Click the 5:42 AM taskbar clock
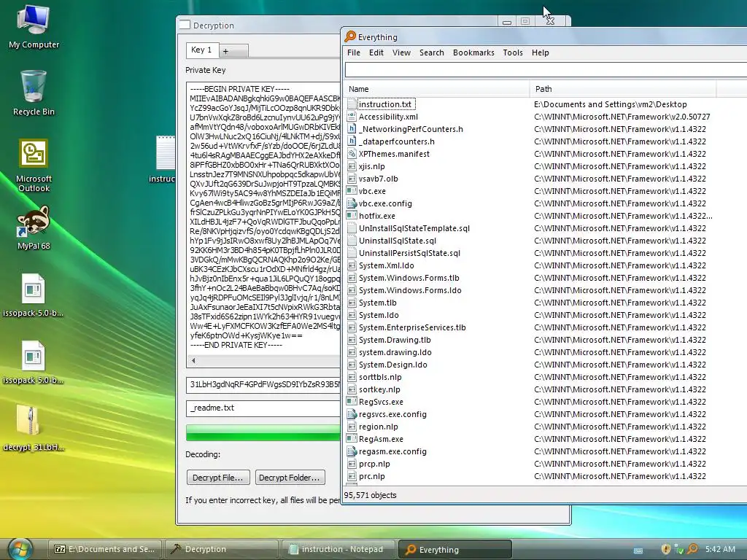747x560 pixels. 720,549
